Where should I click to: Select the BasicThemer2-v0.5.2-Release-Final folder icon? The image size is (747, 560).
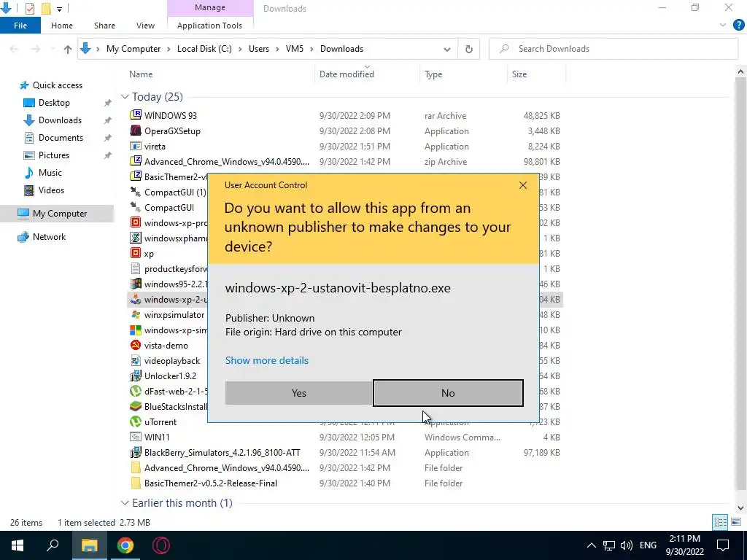click(136, 483)
